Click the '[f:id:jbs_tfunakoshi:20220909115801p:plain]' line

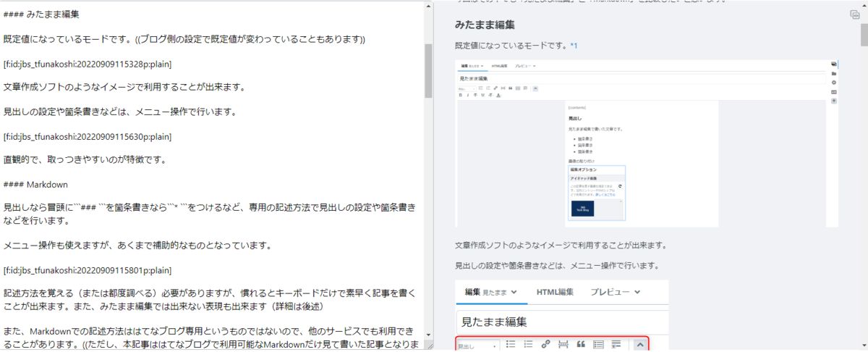coord(88,270)
